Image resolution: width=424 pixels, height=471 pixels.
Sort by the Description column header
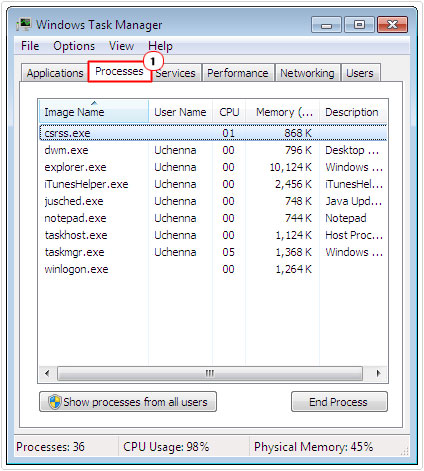353,112
